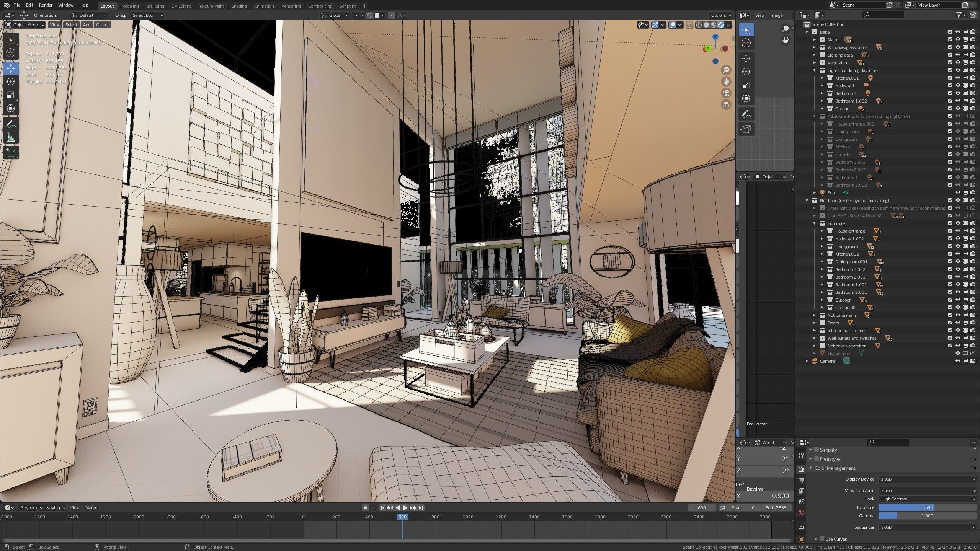Open the Look High Contrast dropdown
The image size is (980, 551).
coord(928,499)
